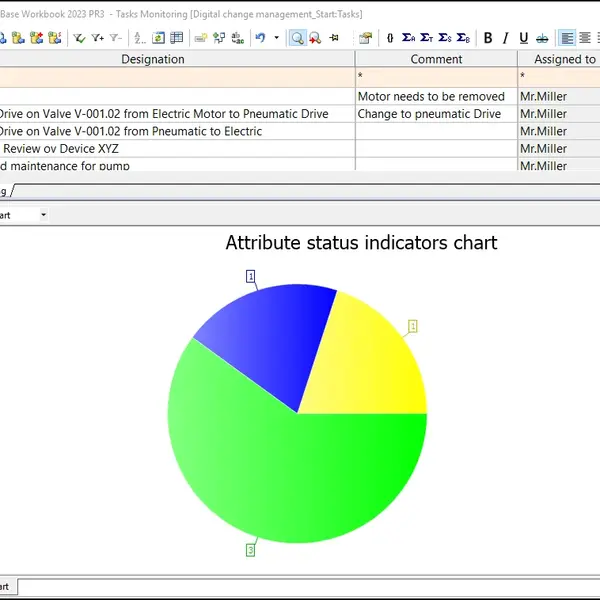Click the Comment column header
This screenshot has height=600, width=600.
click(x=436, y=59)
